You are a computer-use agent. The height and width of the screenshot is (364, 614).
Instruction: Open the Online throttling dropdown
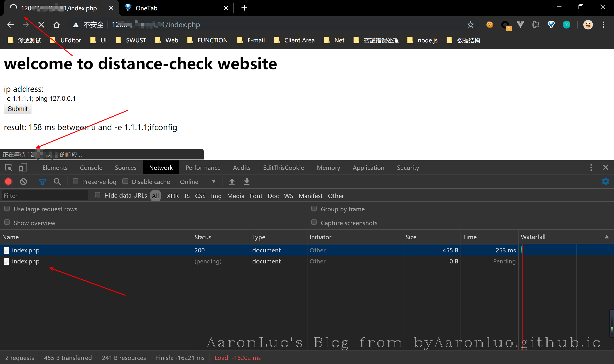197,182
